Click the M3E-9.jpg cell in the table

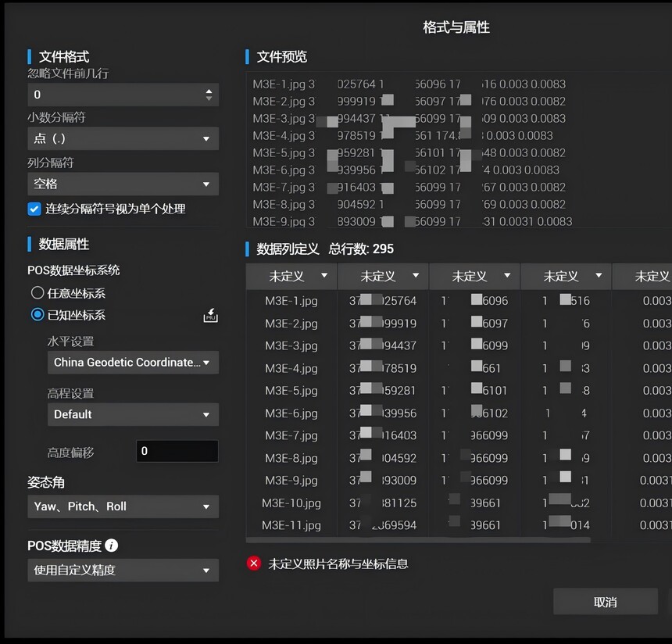(x=291, y=481)
